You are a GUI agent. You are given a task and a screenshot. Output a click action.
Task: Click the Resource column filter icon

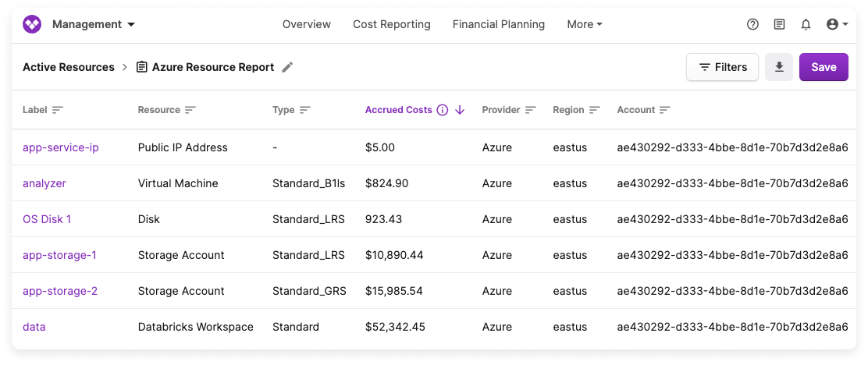[190, 110]
